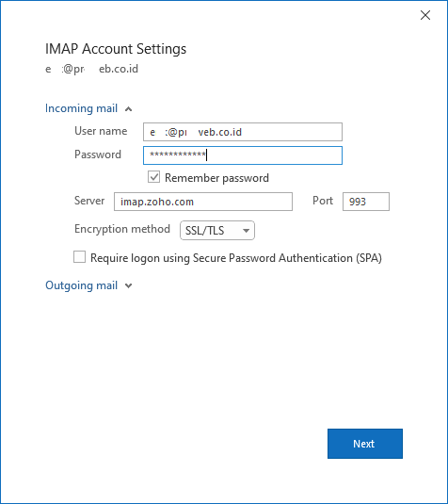Click the Encryption method label
Screen dimensions: 448x504
pos(122,229)
